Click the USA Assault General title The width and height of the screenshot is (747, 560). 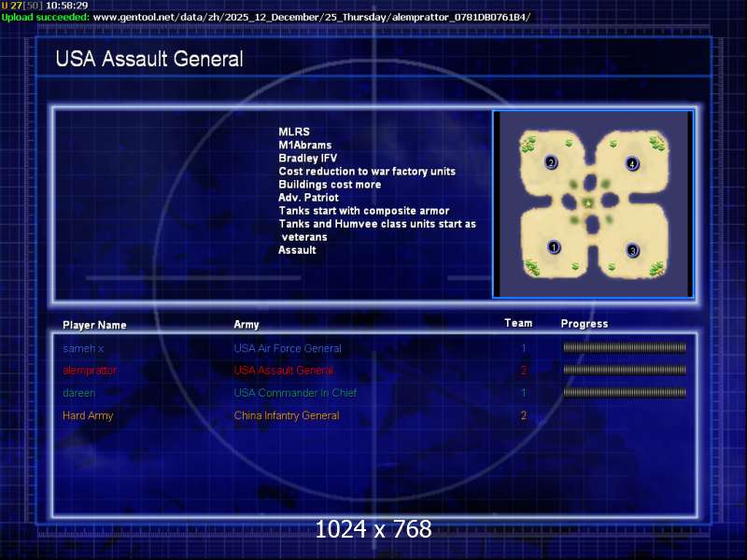(149, 59)
